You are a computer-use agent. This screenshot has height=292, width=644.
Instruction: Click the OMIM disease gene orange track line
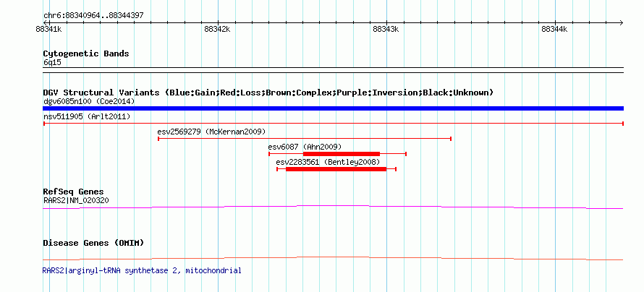(x=333, y=258)
